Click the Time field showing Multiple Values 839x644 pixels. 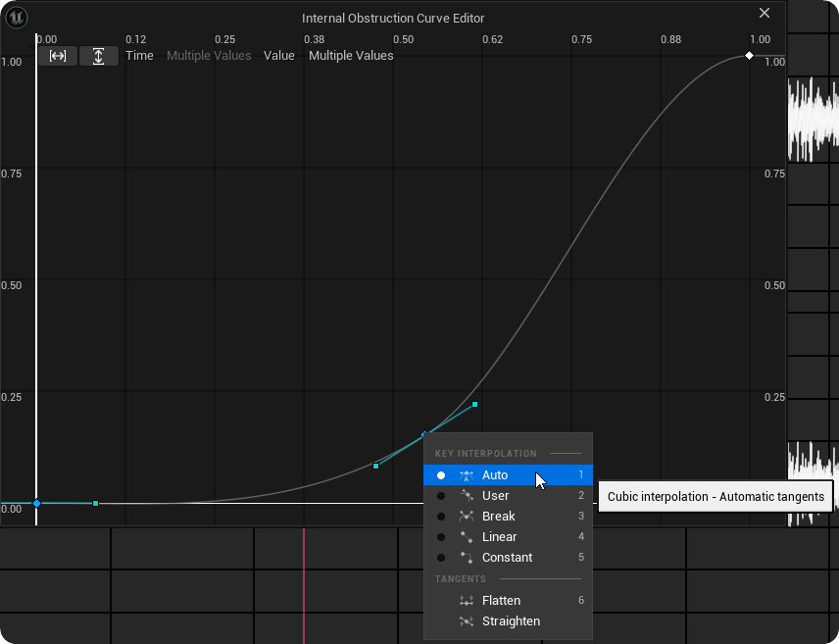[x=209, y=56]
